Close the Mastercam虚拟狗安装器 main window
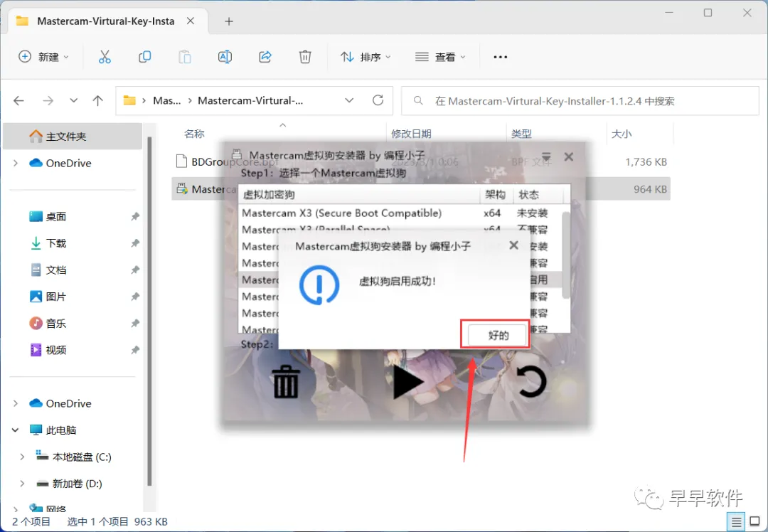The image size is (768, 532). [569, 156]
